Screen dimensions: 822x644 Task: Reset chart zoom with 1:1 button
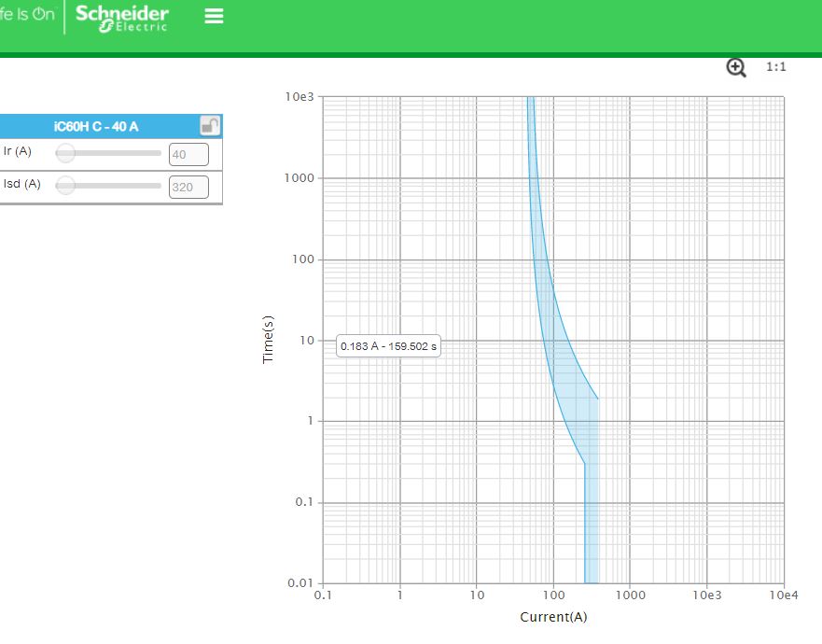click(x=776, y=67)
